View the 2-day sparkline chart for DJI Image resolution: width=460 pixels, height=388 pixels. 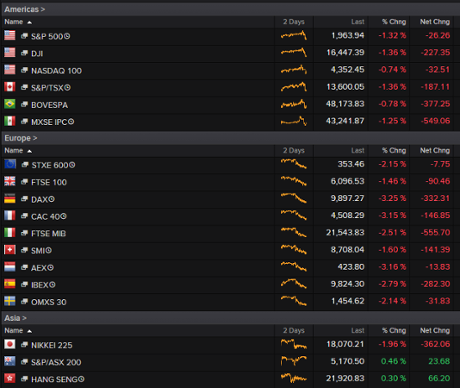coord(294,52)
